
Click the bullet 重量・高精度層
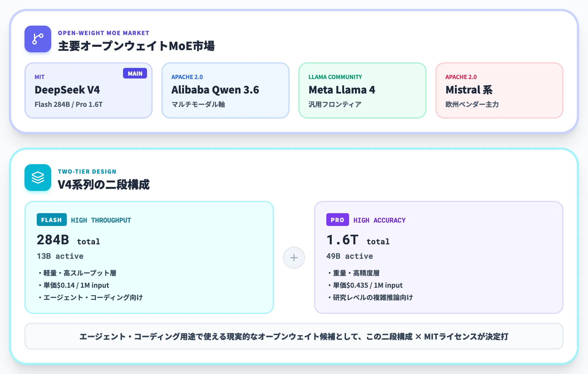pos(353,273)
